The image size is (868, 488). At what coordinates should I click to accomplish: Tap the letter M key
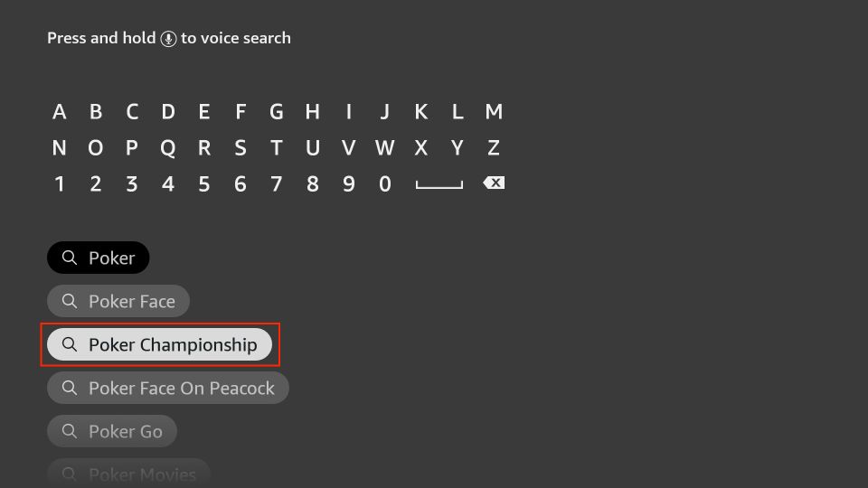tap(494, 112)
